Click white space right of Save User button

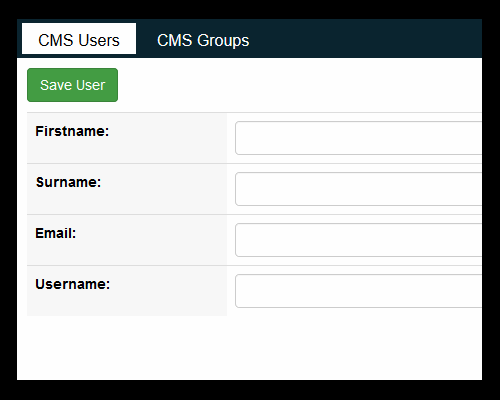(x=300, y=85)
